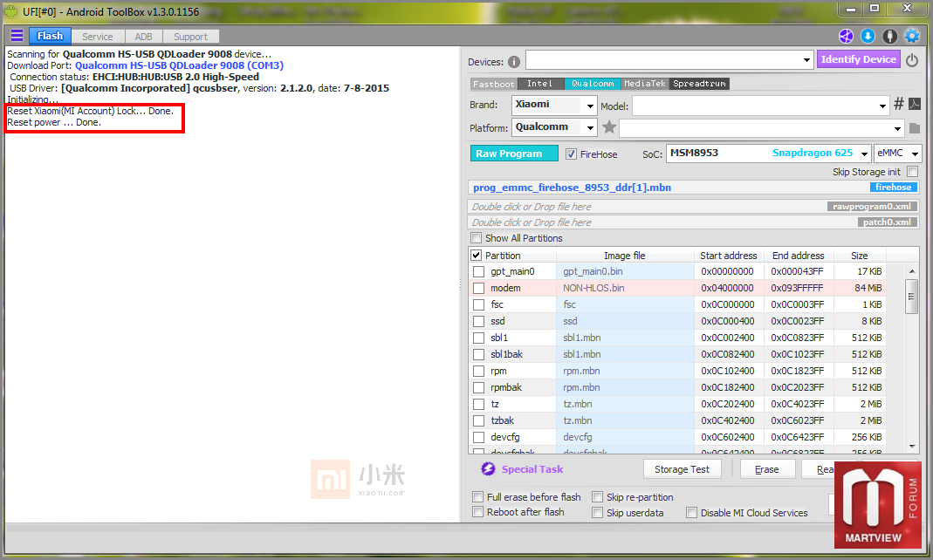Image resolution: width=933 pixels, height=560 pixels.
Task: Click the Erase button
Action: pos(767,469)
